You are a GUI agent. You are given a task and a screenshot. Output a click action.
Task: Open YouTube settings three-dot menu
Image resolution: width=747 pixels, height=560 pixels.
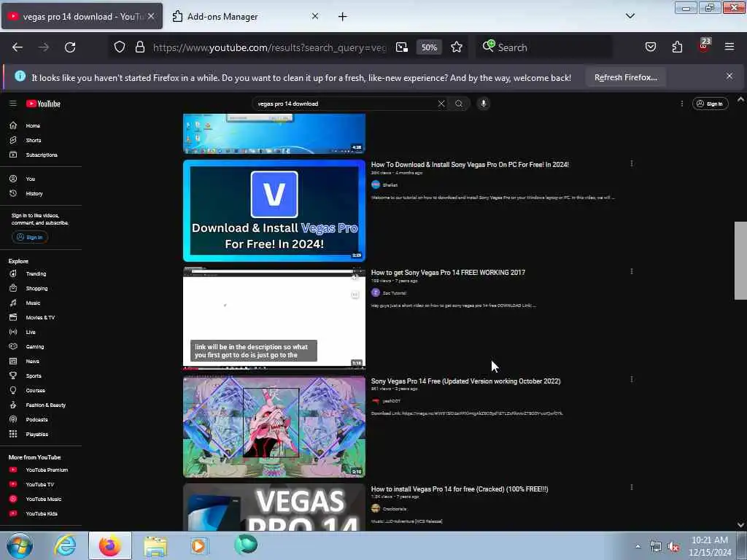(x=682, y=104)
